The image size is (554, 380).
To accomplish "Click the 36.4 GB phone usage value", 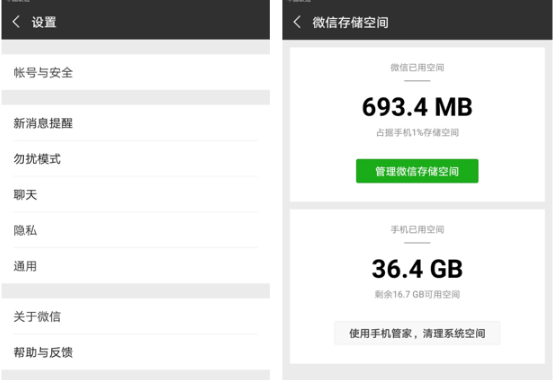I will pyautogui.click(x=417, y=269).
